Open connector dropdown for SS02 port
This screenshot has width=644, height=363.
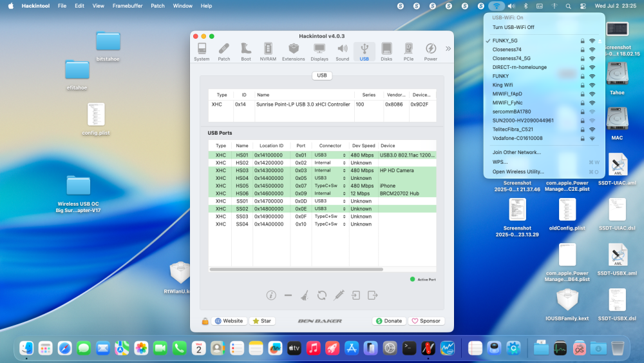[x=344, y=209]
